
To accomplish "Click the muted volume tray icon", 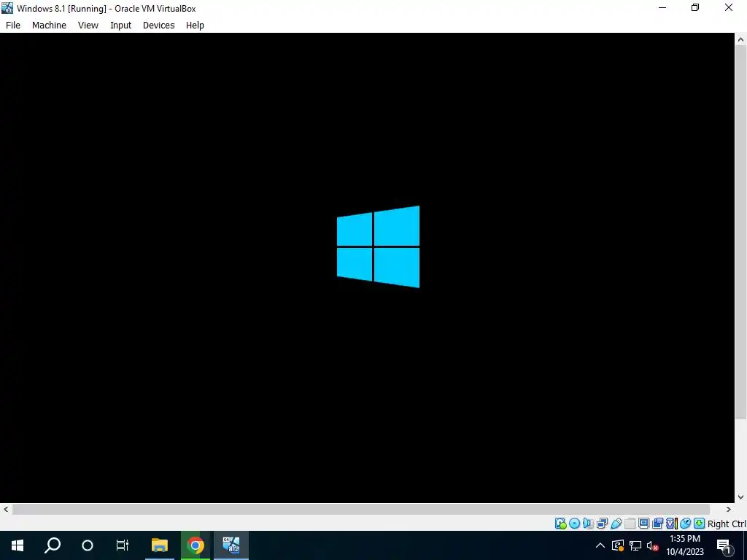I will click(652, 545).
